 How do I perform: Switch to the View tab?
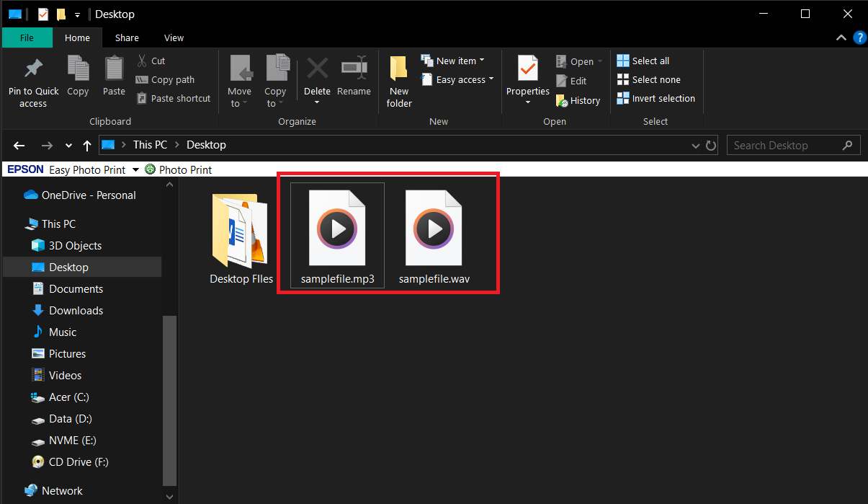coord(174,37)
